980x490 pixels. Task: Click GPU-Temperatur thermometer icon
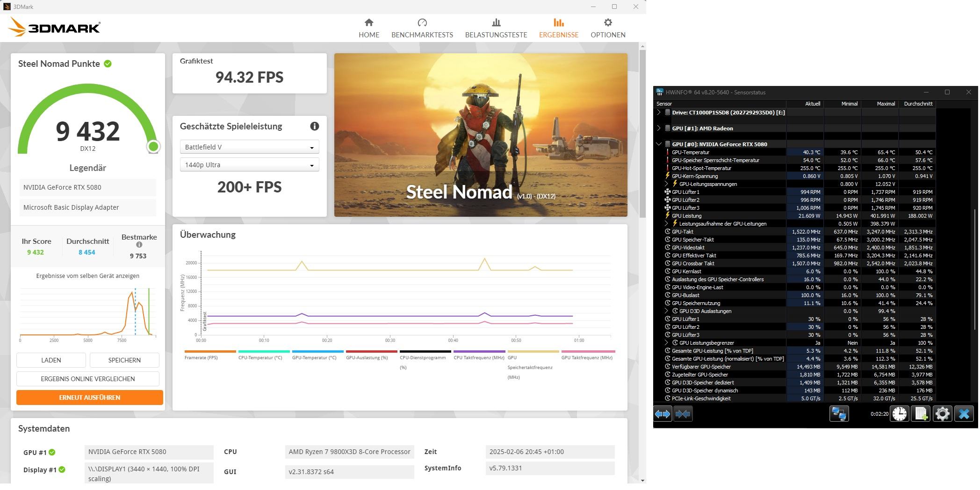tap(667, 152)
